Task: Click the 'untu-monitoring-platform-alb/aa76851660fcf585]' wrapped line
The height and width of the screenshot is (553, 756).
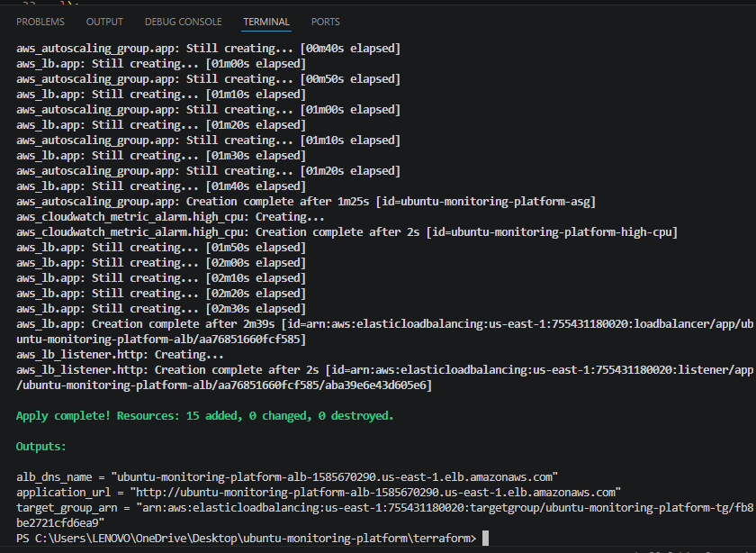Action: point(161,340)
